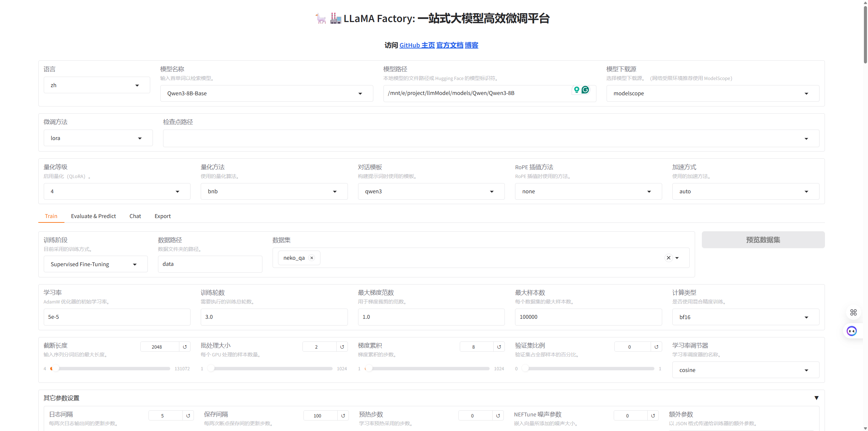
Task: Collapse the 其它参数设置 section
Action: [816, 398]
